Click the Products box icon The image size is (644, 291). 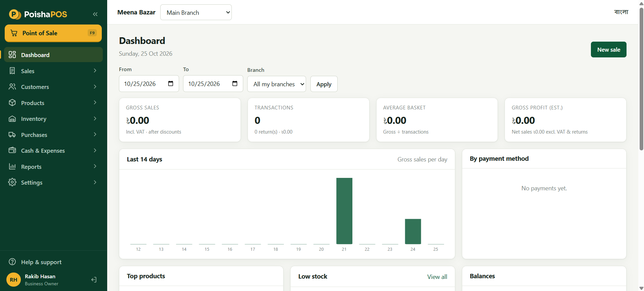(x=12, y=103)
